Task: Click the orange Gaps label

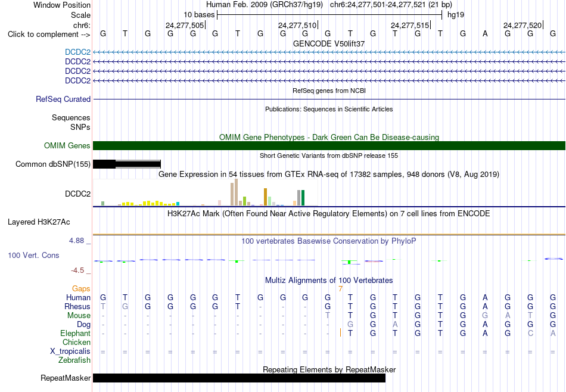Action: point(81,288)
